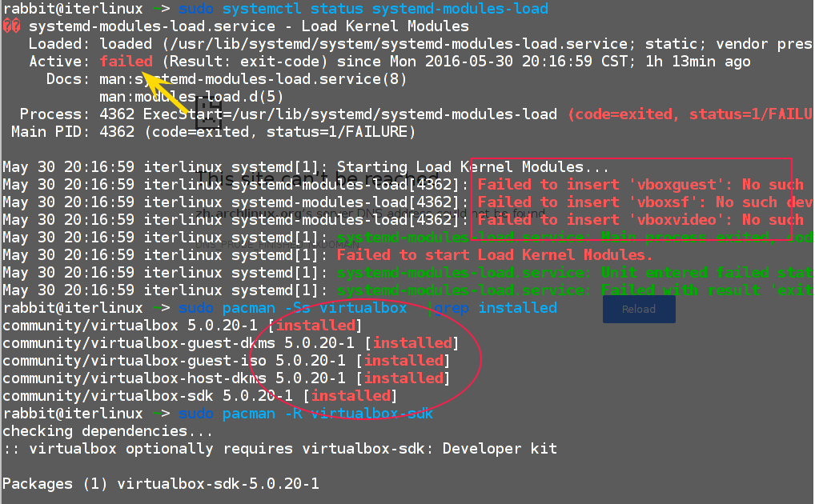This screenshot has width=815, height=504.
Task: Click the "sudo systemctl status systemd-modules-load" command
Action: (x=363, y=9)
